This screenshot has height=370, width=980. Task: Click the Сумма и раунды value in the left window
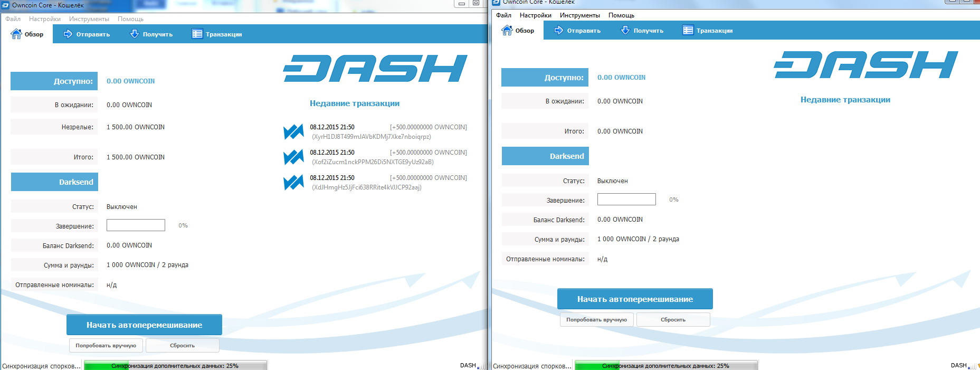pyautogui.click(x=147, y=265)
